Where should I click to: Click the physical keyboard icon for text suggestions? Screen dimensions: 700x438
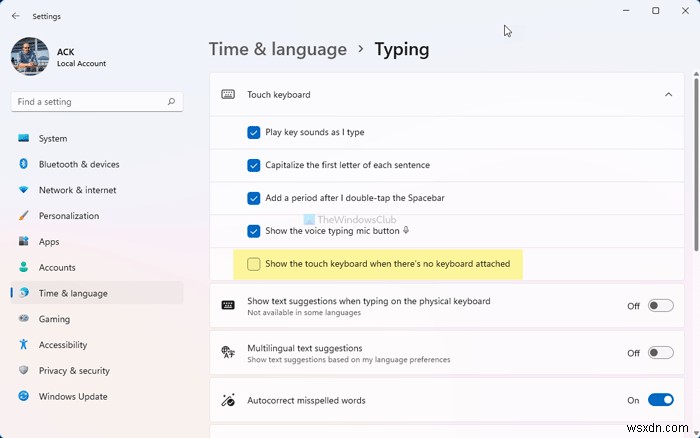pos(228,305)
